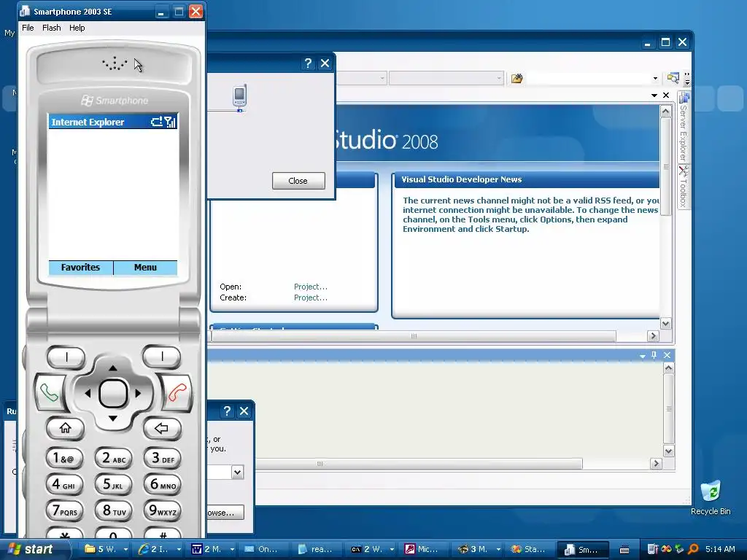Viewport: 747px width, 560px height.
Task: Click the Open Project link
Action: [311, 287]
